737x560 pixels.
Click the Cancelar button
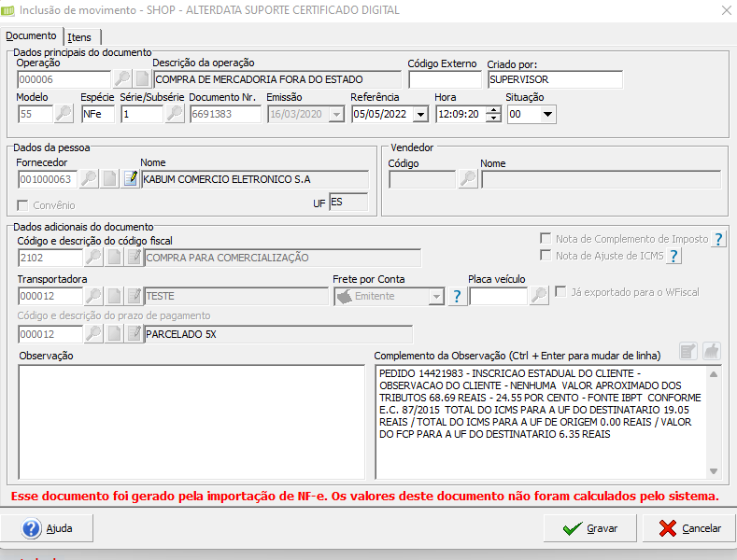(x=689, y=528)
